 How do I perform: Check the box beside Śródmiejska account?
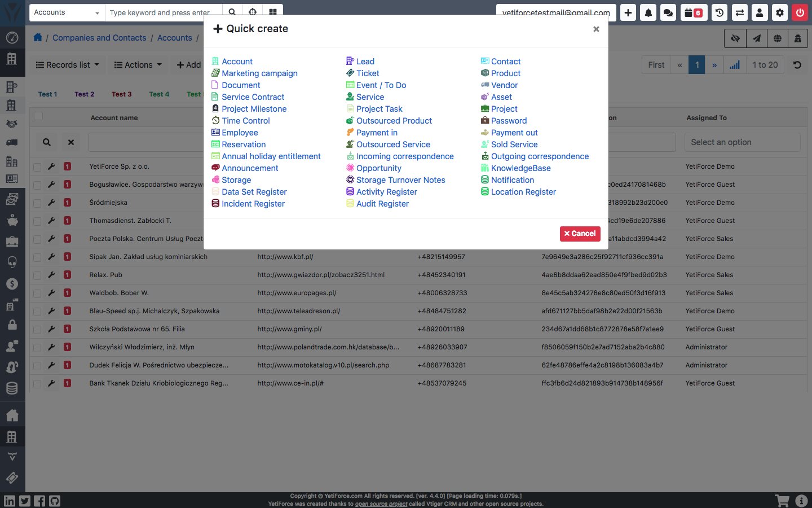[37, 203]
